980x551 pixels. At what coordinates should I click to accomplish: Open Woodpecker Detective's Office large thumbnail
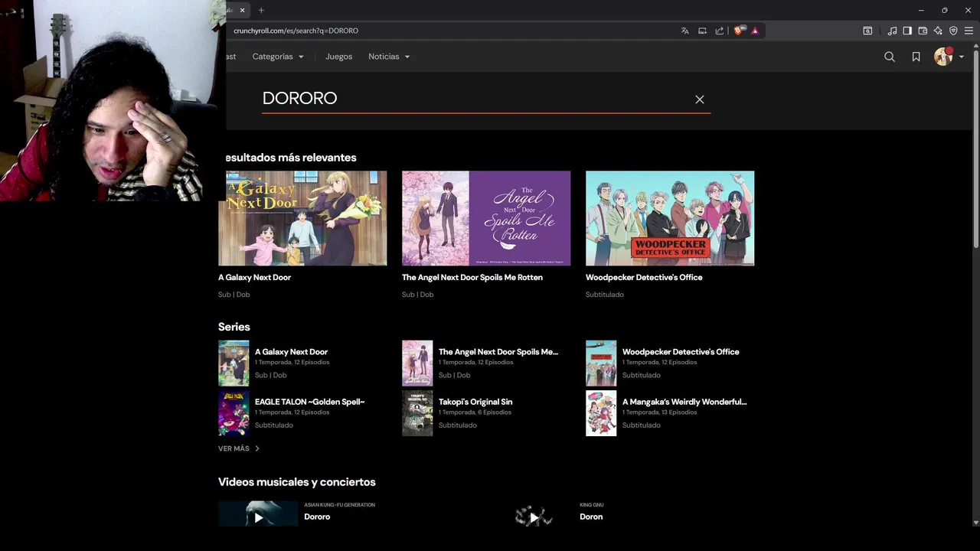click(x=670, y=218)
